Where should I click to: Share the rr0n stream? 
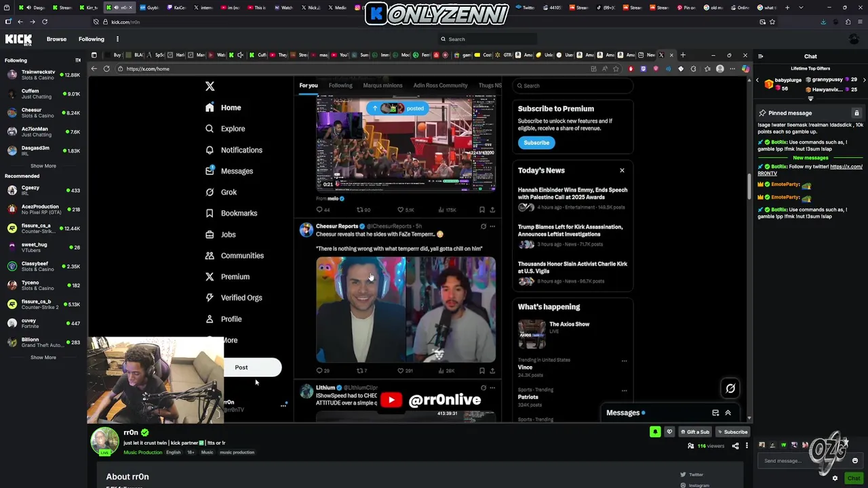[x=735, y=446]
